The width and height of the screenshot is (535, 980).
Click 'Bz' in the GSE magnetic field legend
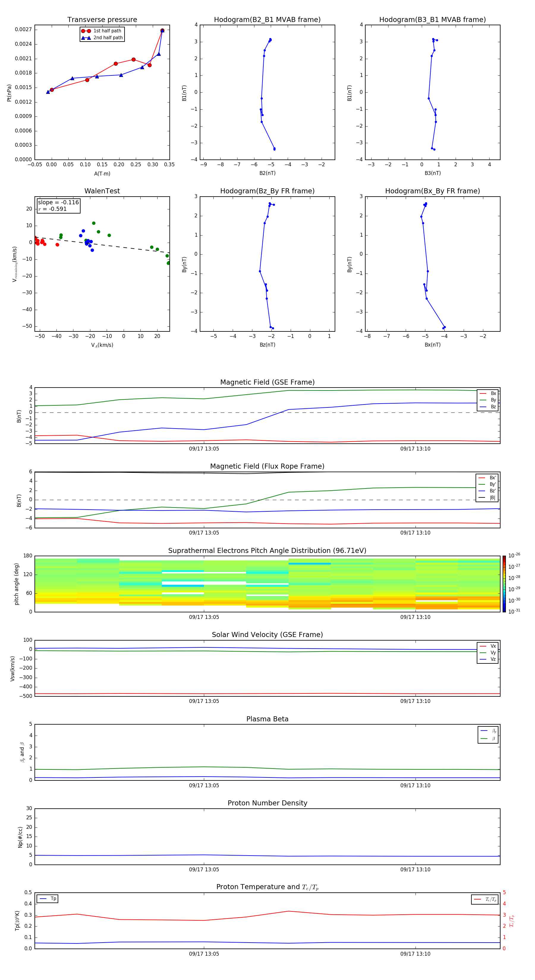[x=488, y=407]
